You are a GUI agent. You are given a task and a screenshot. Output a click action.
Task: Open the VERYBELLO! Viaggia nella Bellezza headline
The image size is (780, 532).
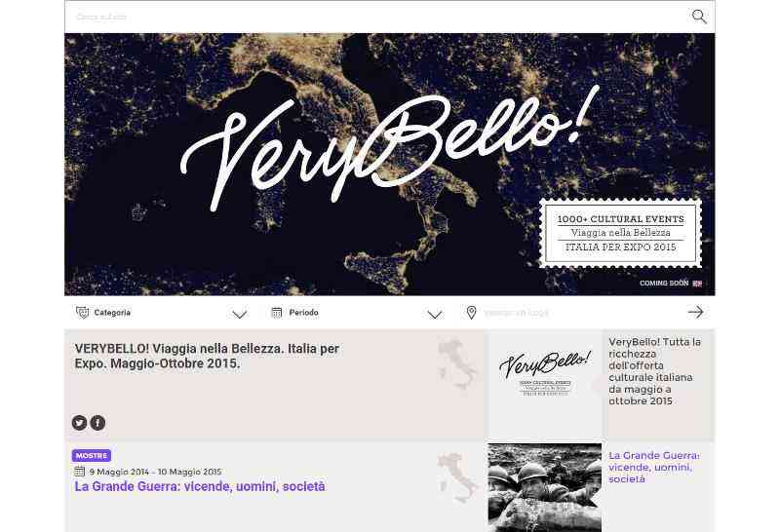[207, 356]
